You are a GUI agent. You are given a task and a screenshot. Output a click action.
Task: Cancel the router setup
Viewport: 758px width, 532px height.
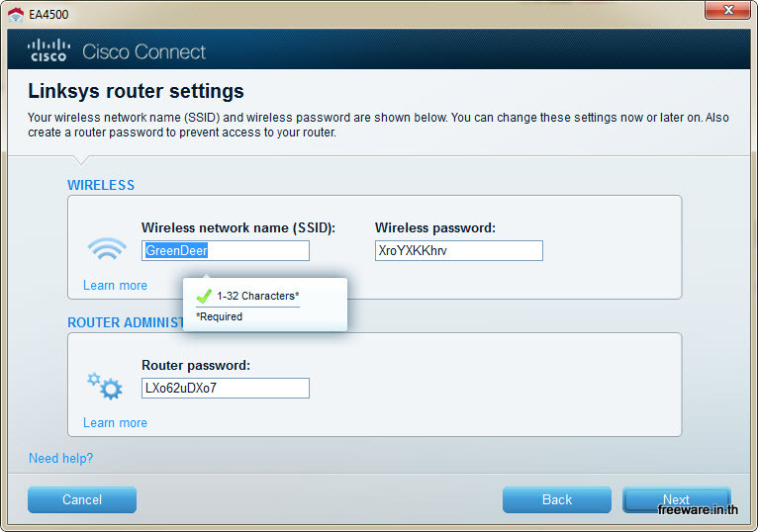coord(82,499)
